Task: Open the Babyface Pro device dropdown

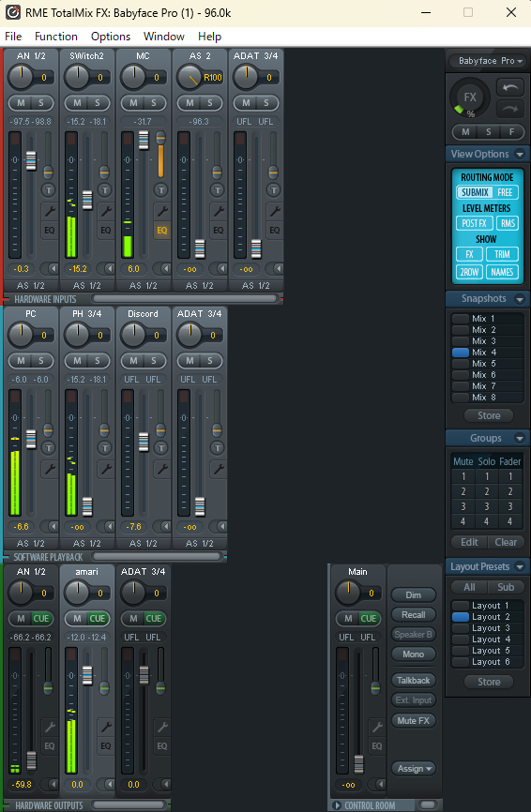Action: [487, 61]
